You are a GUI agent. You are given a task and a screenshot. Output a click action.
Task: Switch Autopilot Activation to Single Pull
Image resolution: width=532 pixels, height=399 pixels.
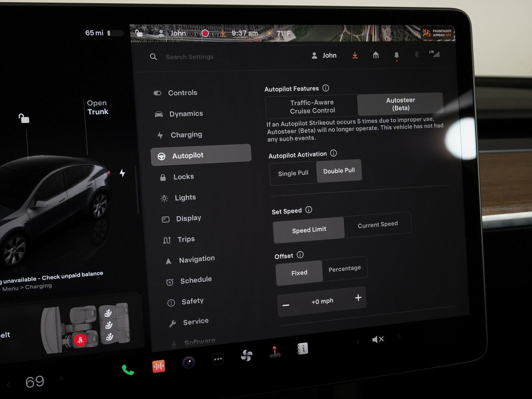(293, 173)
